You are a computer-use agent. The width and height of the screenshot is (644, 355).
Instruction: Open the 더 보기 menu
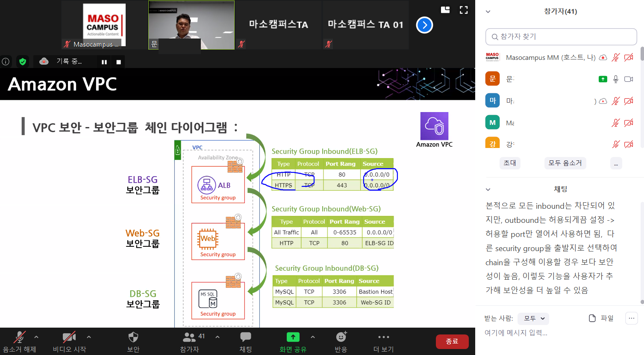[383, 337]
